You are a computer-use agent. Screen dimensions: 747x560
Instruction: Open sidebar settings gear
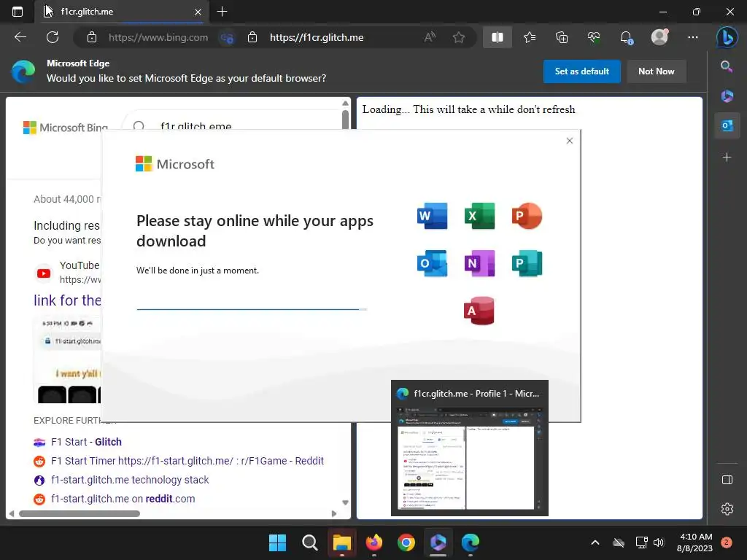[x=727, y=508]
